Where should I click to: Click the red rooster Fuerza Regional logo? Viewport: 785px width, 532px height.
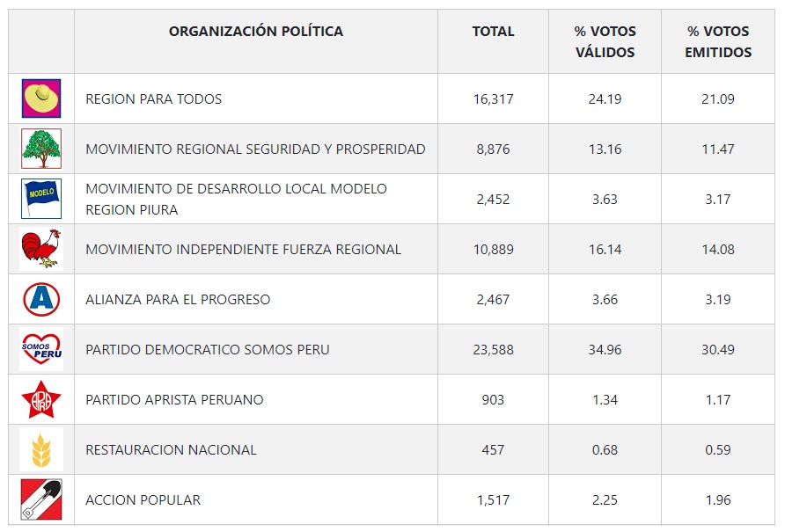(x=41, y=249)
